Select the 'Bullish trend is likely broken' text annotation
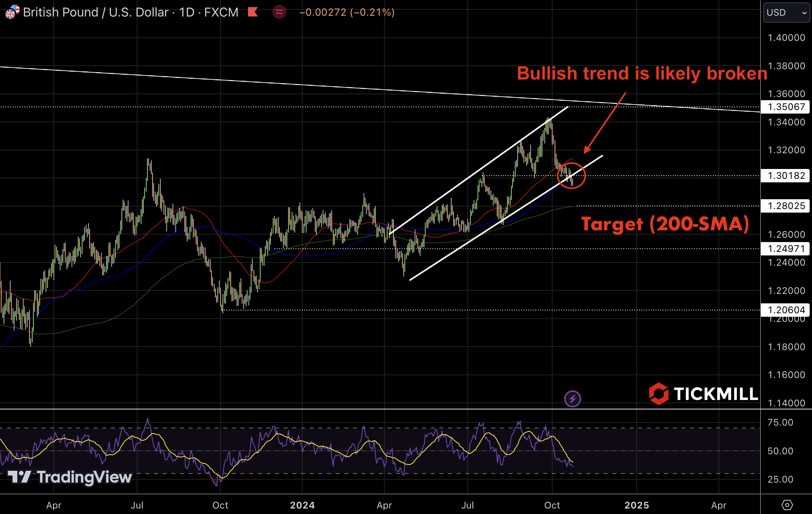The image size is (812, 514). 642,73
